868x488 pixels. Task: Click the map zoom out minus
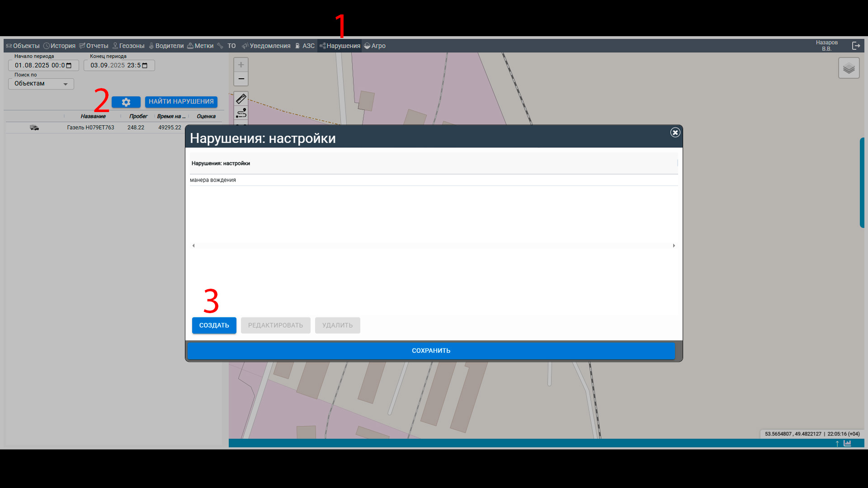coord(241,79)
